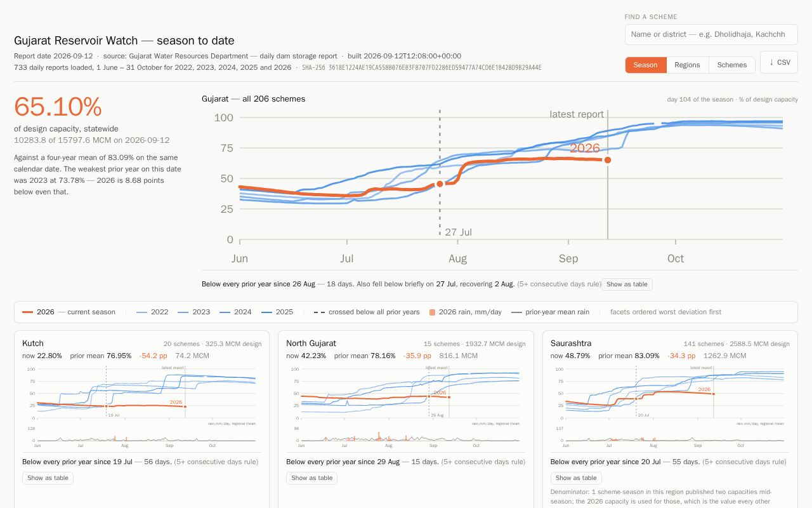Screen dimensions: 812x508
Task: Expand North Gujarat Show as table
Action: pos(311,478)
